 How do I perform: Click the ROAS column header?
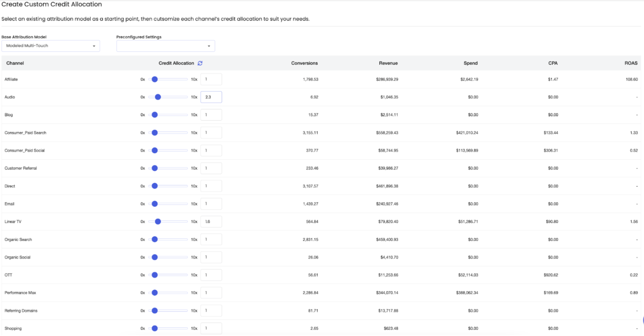coord(630,63)
